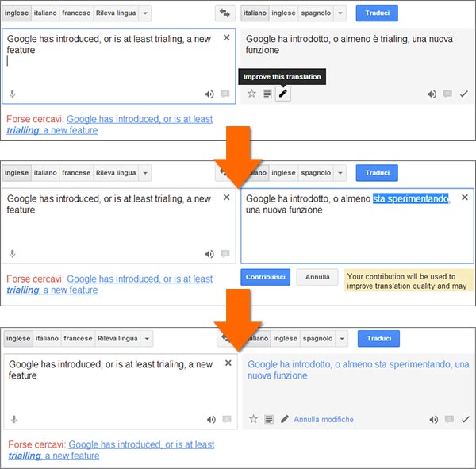Click source text field in bottom panel
476x469 pixels.
coord(121,391)
